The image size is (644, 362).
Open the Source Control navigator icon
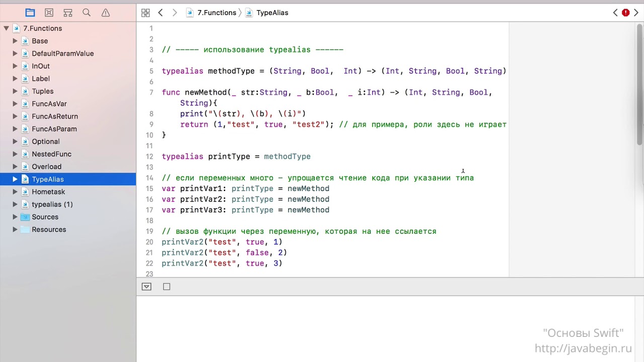point(49,13)
